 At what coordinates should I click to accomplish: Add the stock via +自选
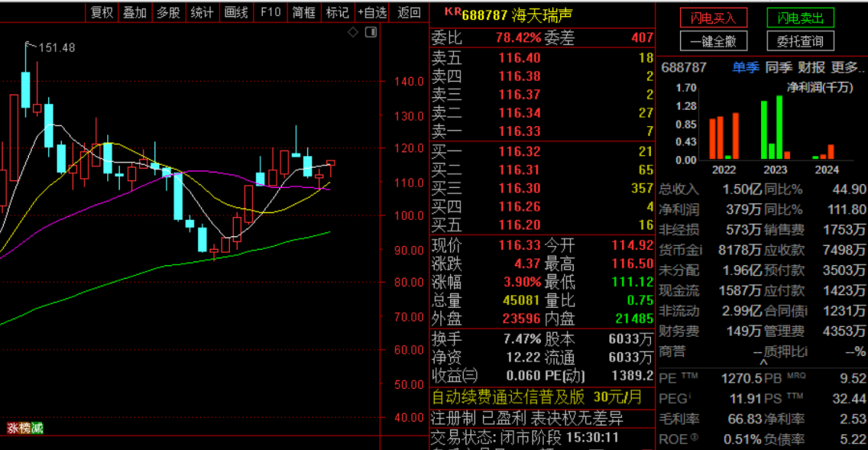pyautogui.click(x=372, y=12)
